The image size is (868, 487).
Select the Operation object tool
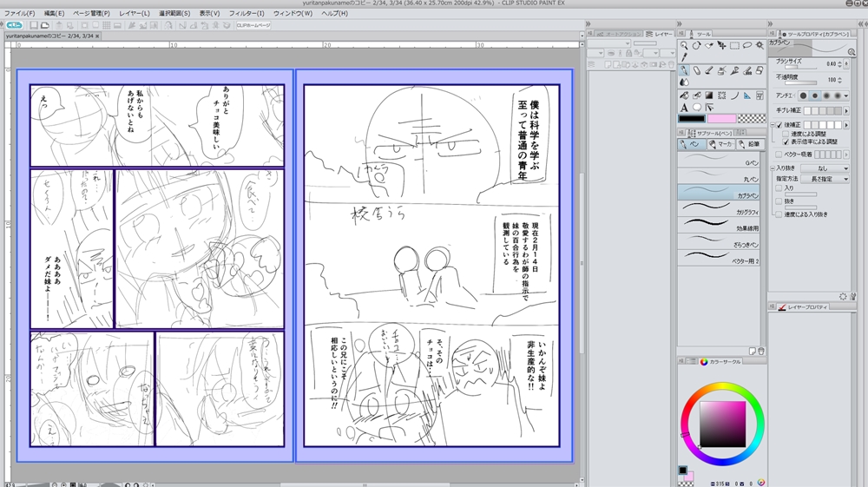[709, 45]
